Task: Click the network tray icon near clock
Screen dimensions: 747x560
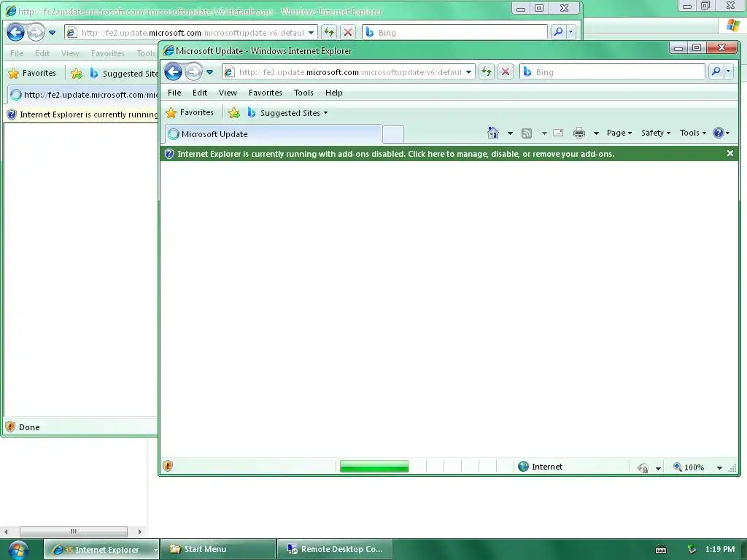Action: tap(692, 549)
